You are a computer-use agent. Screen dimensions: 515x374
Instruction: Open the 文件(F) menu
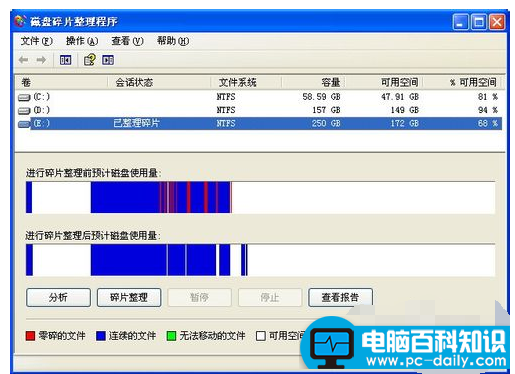click(x=37, y=41)
